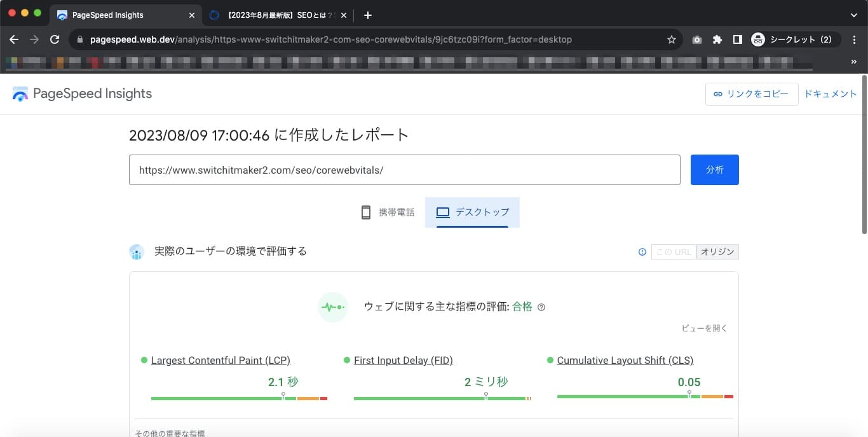Screen dimensions: 868x437
Task: Click the 合格 assessment result
Action: [522, 307]
